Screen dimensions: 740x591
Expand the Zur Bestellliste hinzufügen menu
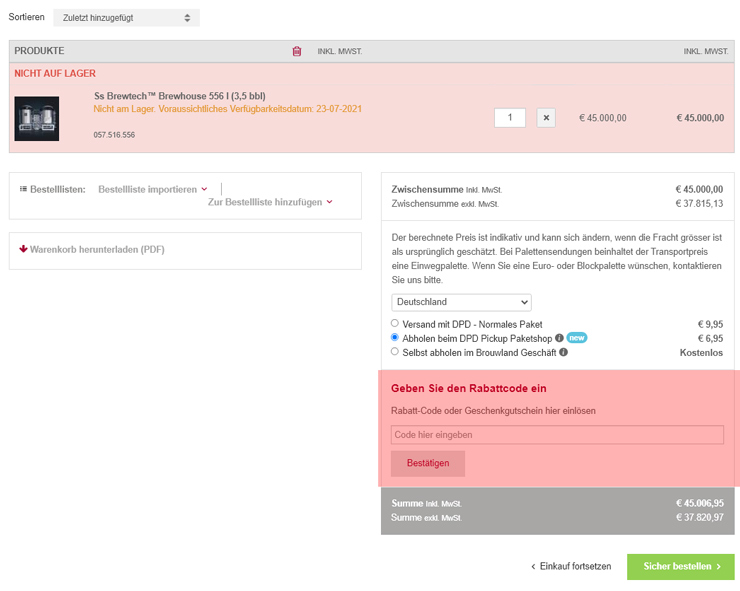coord(270,202)
